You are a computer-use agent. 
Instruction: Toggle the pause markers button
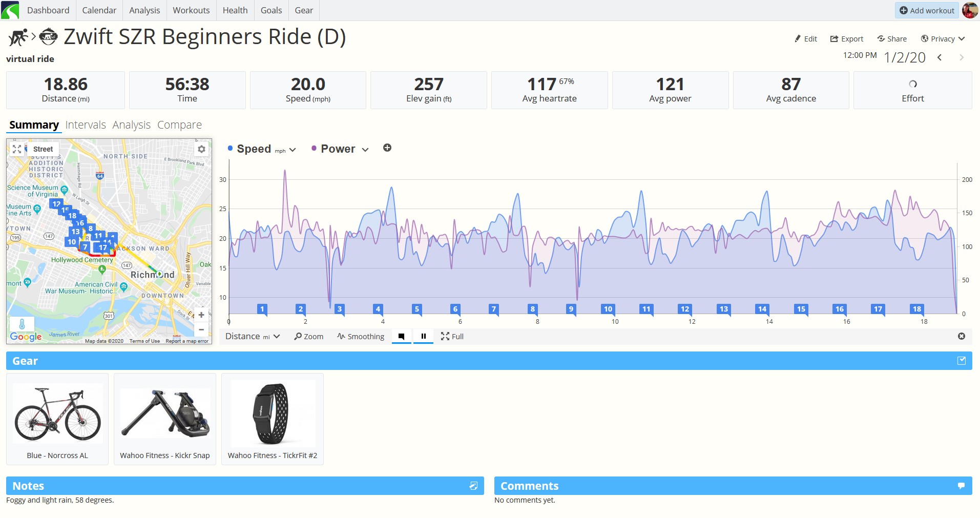[424, 337]
